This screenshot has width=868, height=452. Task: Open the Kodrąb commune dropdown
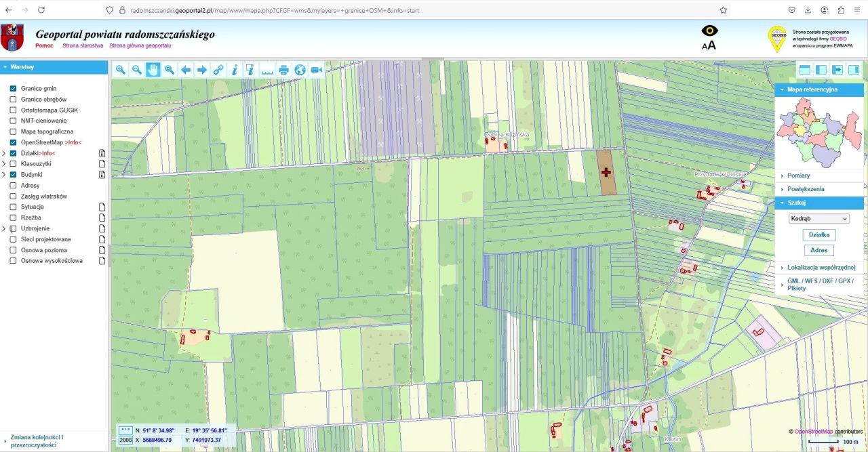[819, 219]
